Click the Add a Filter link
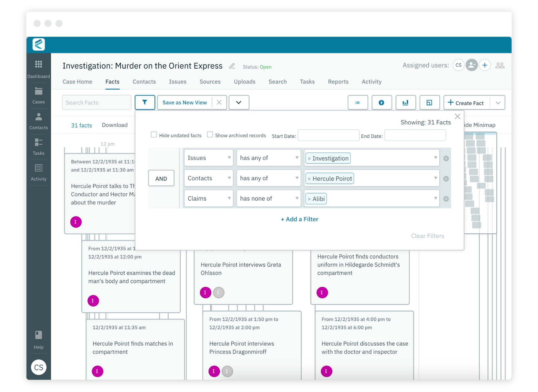The image size is (538, 392). tap(299, 219)
